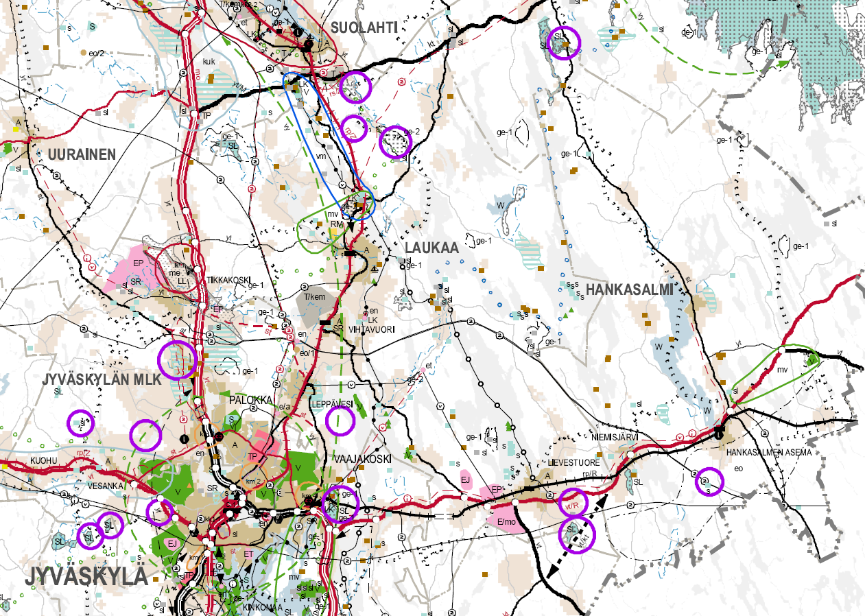Click the VESANKA place name
Viewport: 865px width, 616px height.
(104, 485)
